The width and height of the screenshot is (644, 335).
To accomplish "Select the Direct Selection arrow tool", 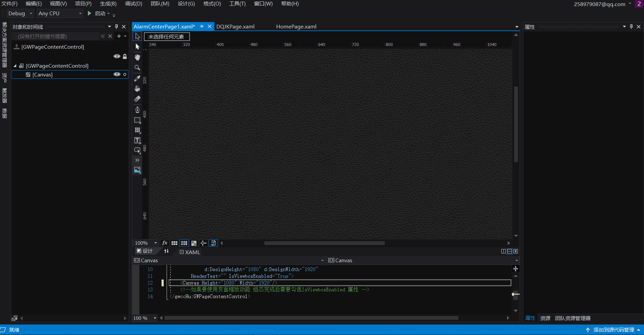I will (x=137, y=47).
